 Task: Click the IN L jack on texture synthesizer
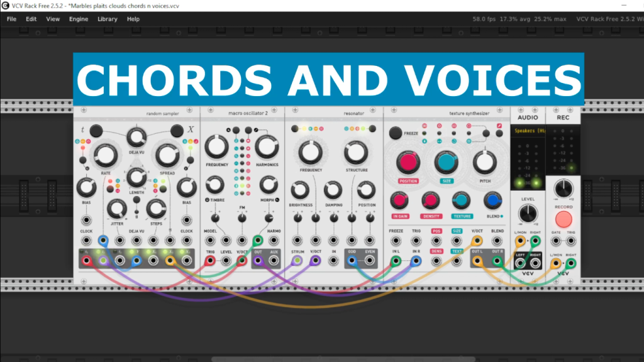396,261
